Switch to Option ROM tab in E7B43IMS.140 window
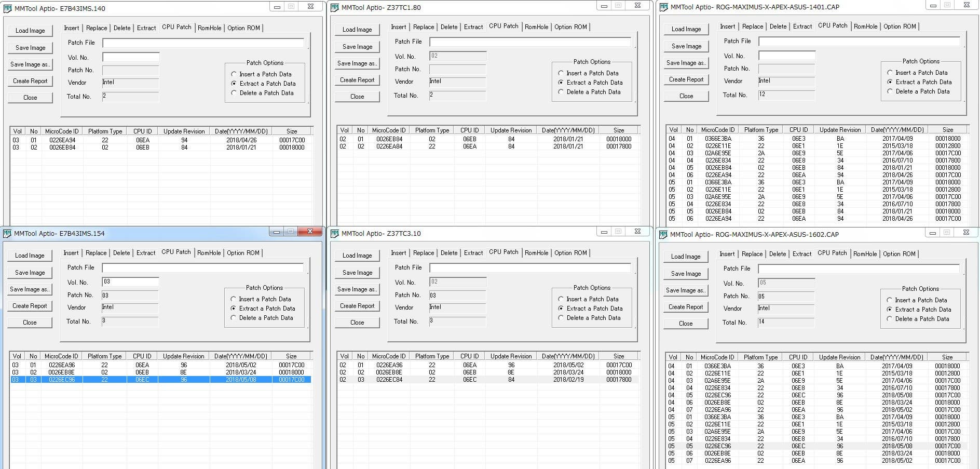 [243, 28]
